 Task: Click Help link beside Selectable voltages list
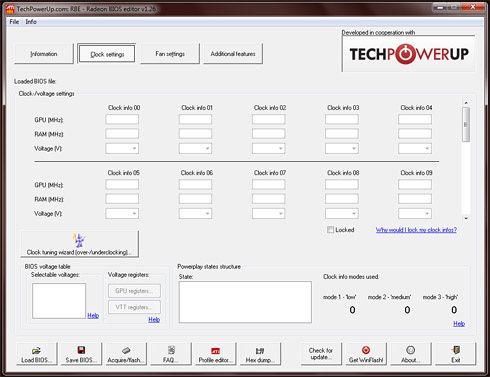point(93,315)
